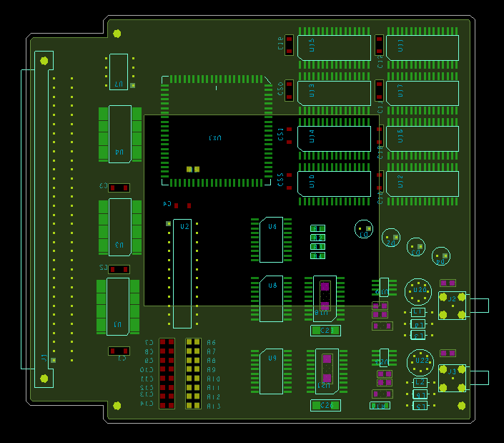The width and height of the screenshot is (504, 443).
Task: Select the U21 footprint with magenta pads
Action: pos(327,371)
